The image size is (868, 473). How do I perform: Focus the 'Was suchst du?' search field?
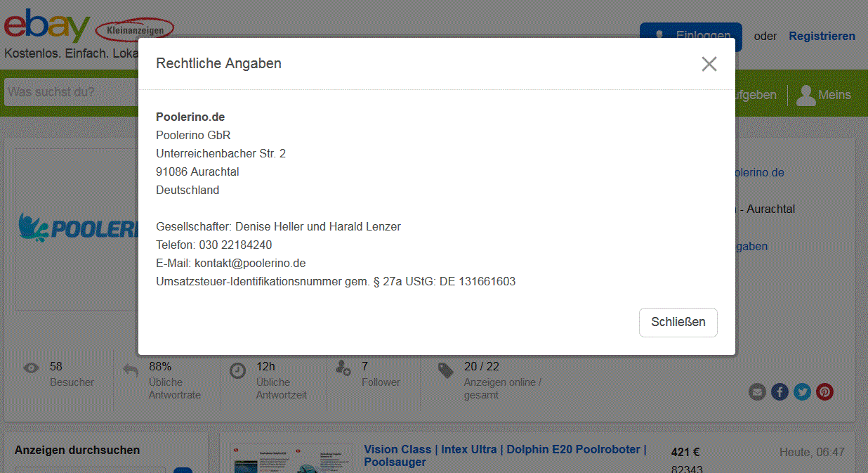tap(70, 92)
